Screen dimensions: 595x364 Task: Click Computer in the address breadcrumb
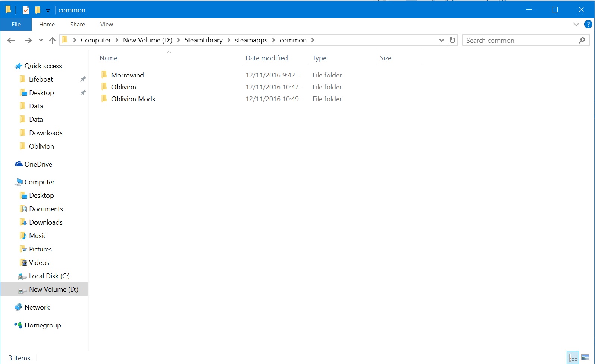[x=96, y=40]
